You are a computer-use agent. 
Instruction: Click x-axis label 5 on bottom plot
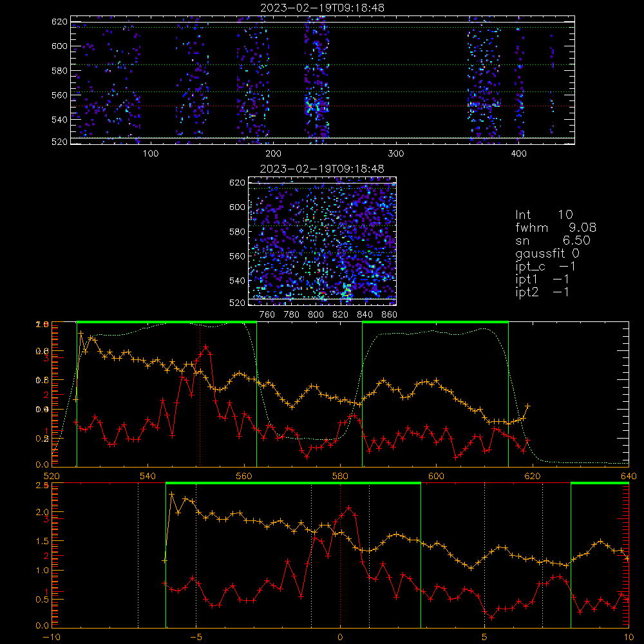[485, 638]
